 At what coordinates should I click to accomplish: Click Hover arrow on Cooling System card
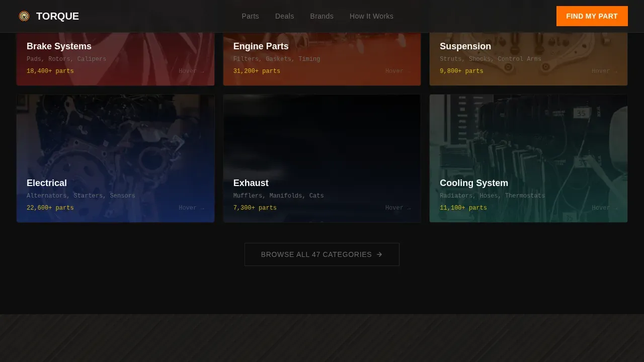point(605,208)
